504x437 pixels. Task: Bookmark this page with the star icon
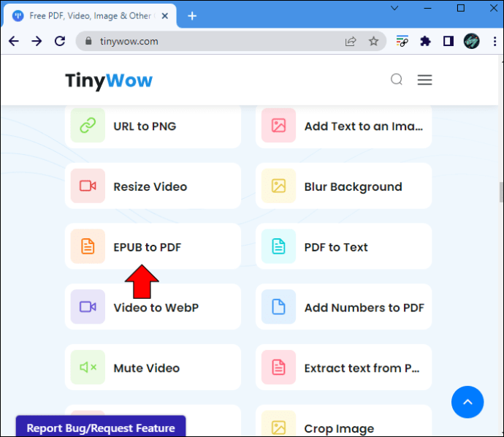[x=373, y=41]
